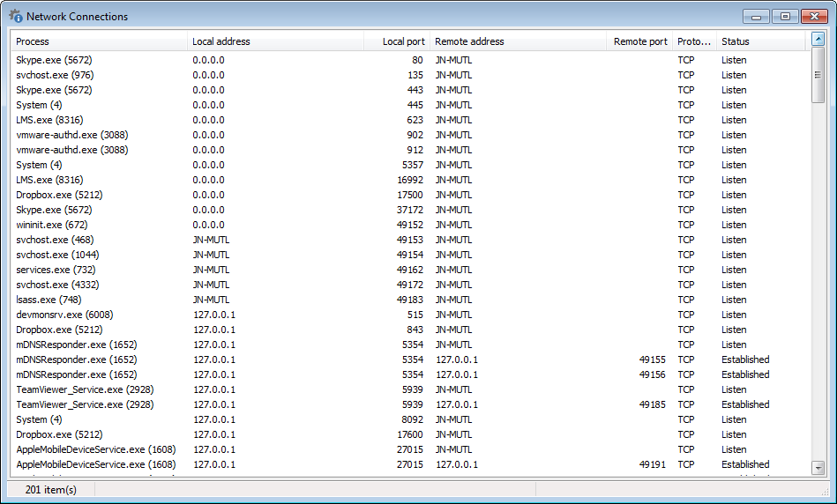Select the AppleMobileDeviceService.exe row with Listen status
The image size is (837, 504).
[x=410, y=449]
